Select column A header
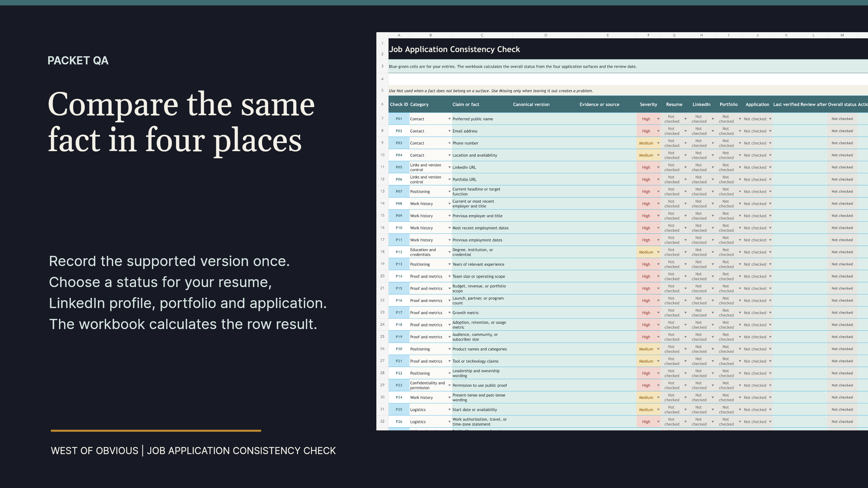Viewport: 868px width, 488px height. coord(399,35)
